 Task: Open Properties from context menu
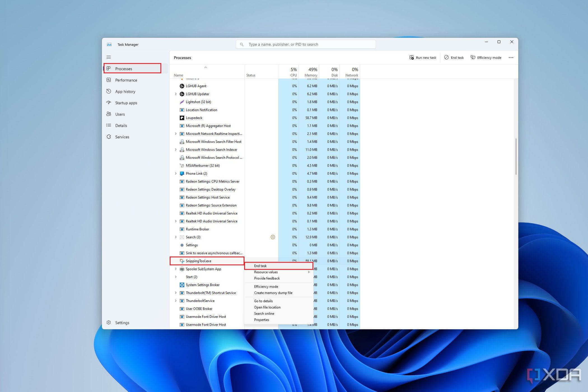point(279,320)
